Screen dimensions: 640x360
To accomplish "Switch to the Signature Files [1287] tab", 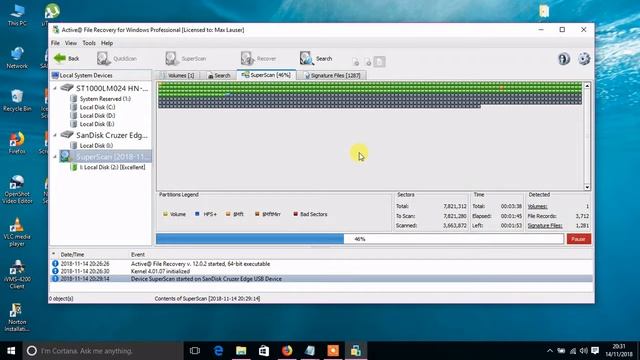I will tap(332, 76).
